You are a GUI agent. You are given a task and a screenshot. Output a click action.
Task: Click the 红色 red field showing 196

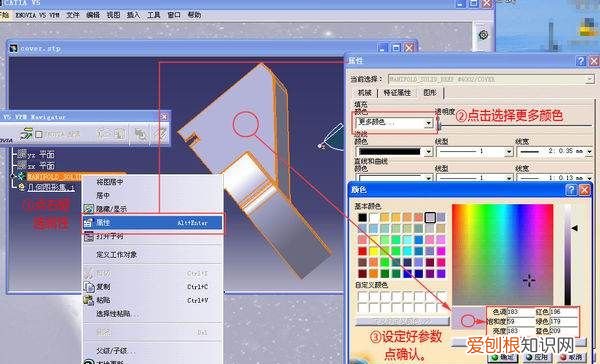pos(564,312)
